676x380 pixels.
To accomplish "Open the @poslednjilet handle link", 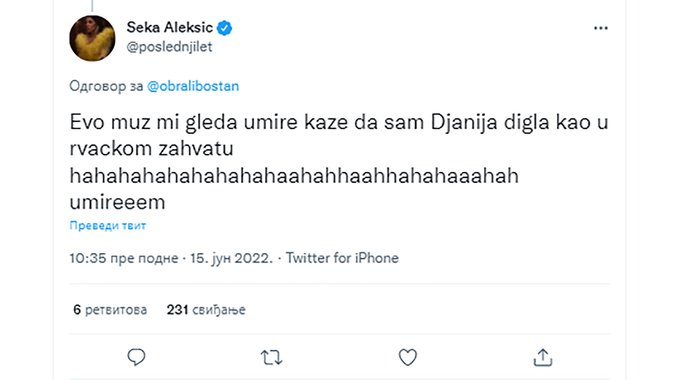I will tap(169, 47).
